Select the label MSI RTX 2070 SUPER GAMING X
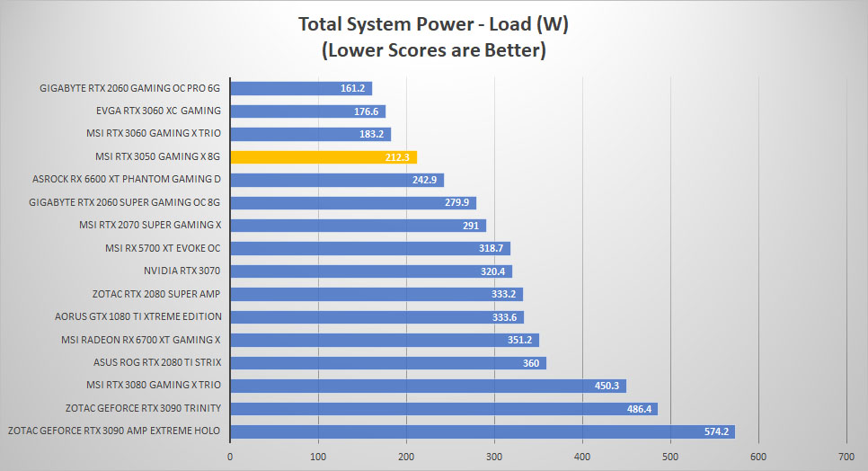The image size is (868, 471). [150, 226]
